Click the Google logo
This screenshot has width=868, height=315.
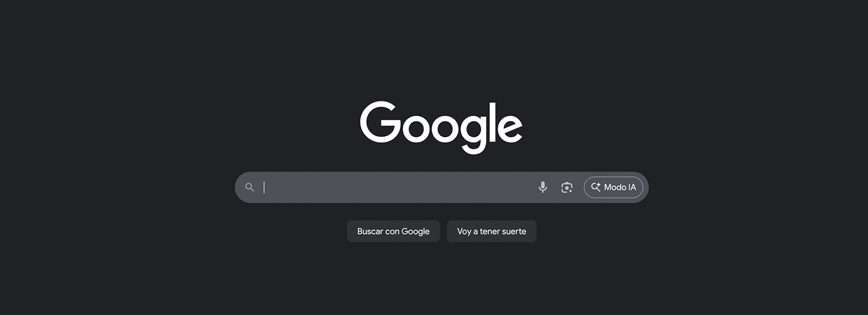click(441, 127)
